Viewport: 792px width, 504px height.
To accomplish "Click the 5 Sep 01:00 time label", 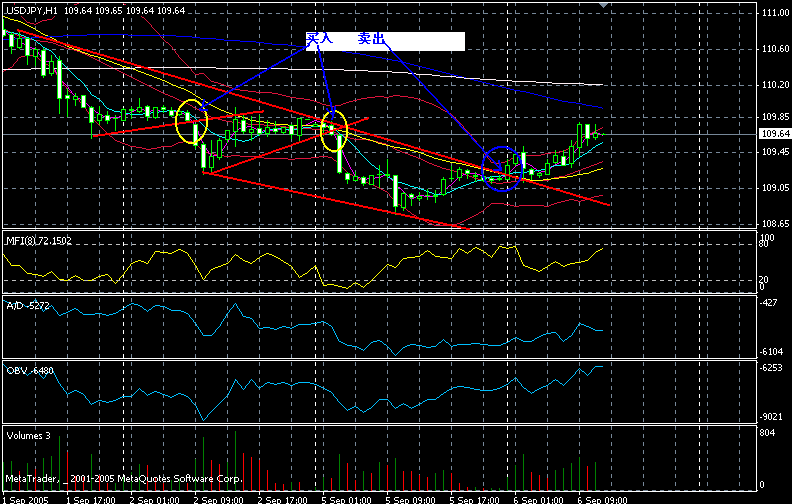I will [346, 500].
